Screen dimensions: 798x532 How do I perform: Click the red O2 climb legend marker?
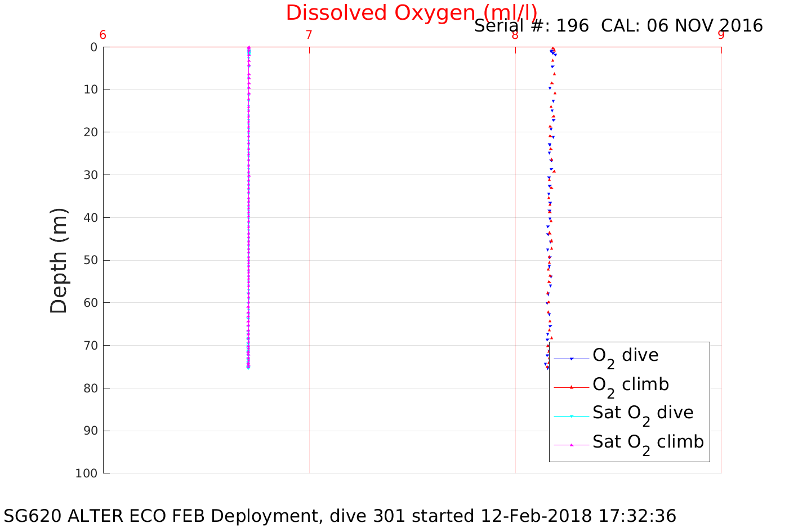pos(571,387)
